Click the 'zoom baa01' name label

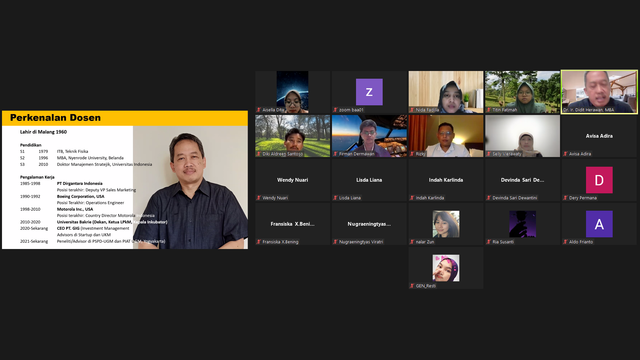coord(351,110)
